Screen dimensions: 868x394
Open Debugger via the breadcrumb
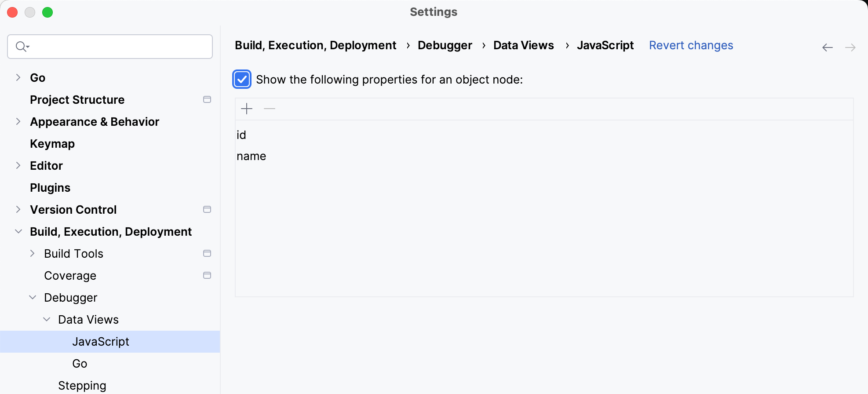(x=445, y=45)
